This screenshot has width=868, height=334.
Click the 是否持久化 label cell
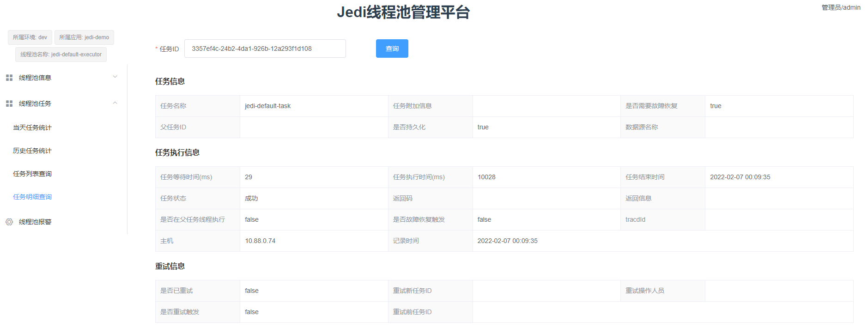pos(431,127)
